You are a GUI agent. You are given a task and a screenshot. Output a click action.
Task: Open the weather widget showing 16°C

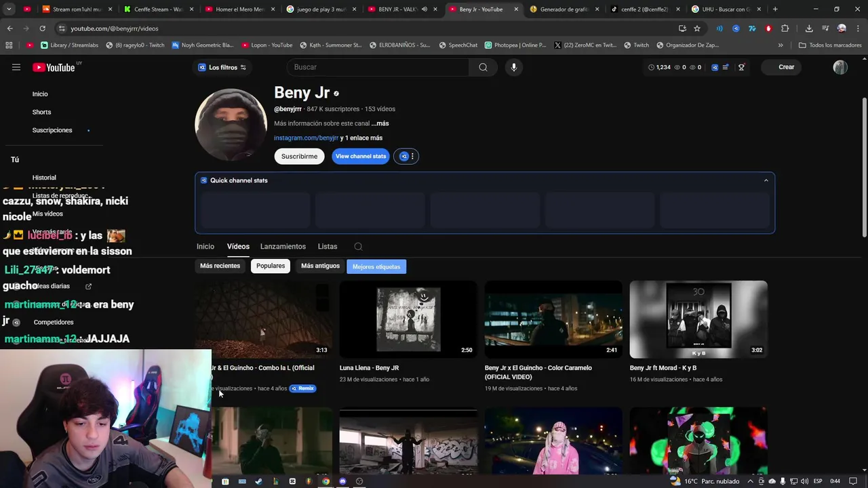[x=705, y=481]
